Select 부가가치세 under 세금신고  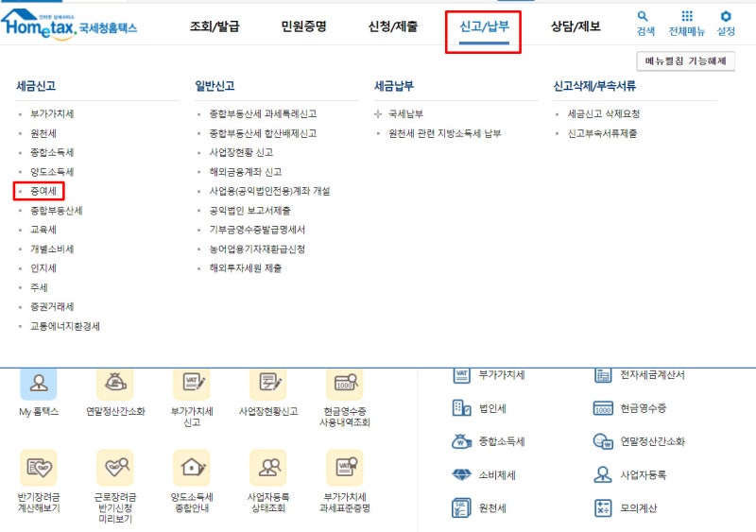(x=52, y=113)
